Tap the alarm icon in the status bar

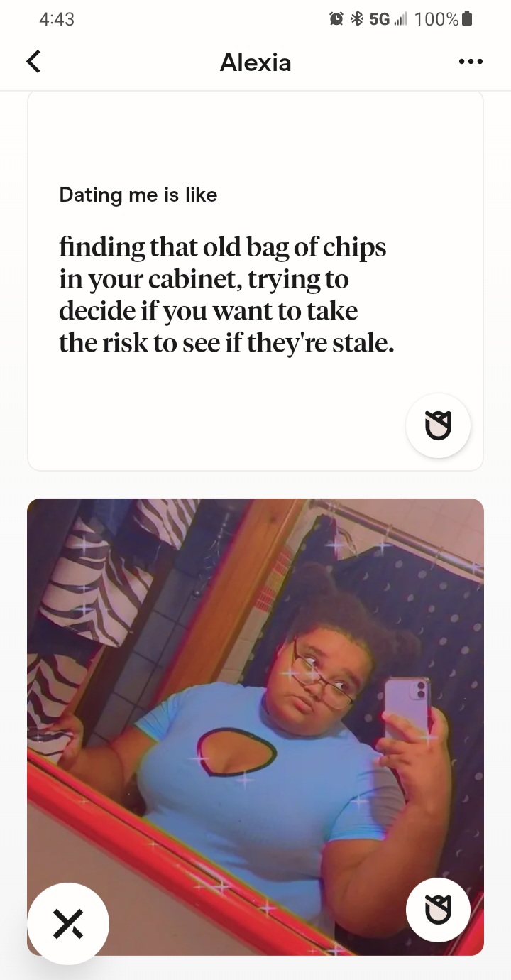pos(336,19)
